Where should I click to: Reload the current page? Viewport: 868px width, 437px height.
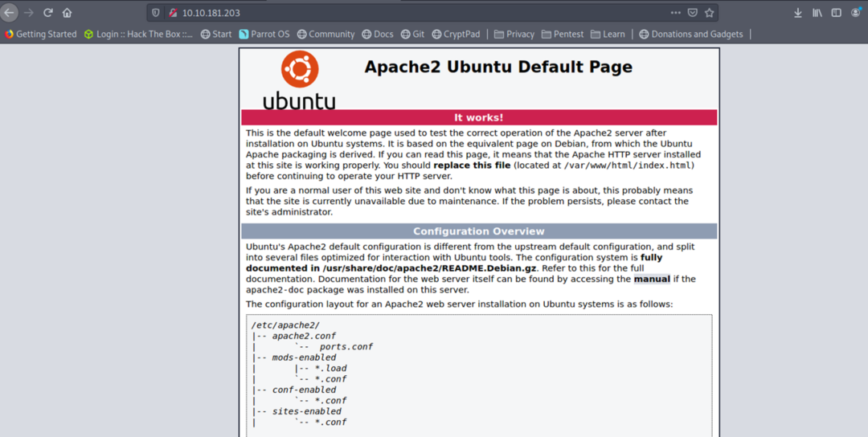[48, 12]
